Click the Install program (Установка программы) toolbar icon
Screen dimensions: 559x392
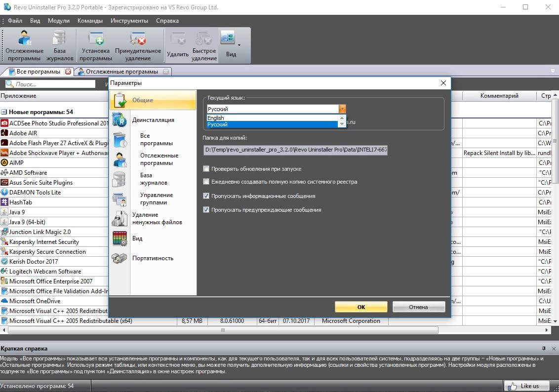pos(95,38)
